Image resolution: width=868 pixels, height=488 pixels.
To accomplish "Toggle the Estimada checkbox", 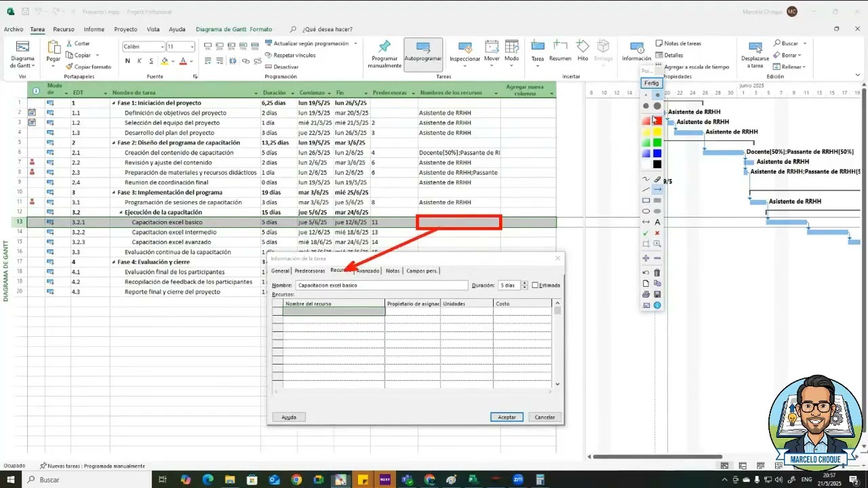I will pos(535,285).
